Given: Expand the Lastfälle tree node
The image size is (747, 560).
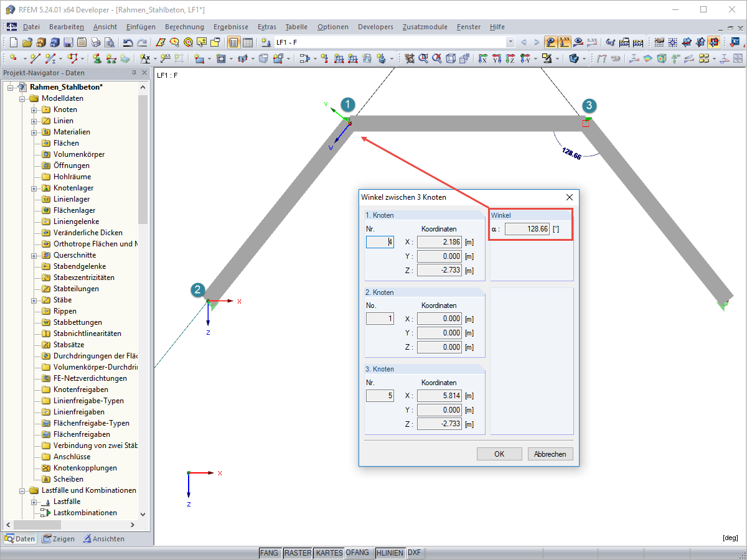Looking at the screenshot, I should point(34,502).
